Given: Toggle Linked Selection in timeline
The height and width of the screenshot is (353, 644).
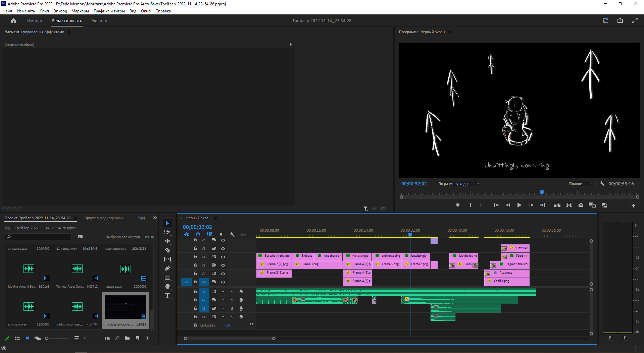Looking at the screenshot, I should [x=209, y=234].
